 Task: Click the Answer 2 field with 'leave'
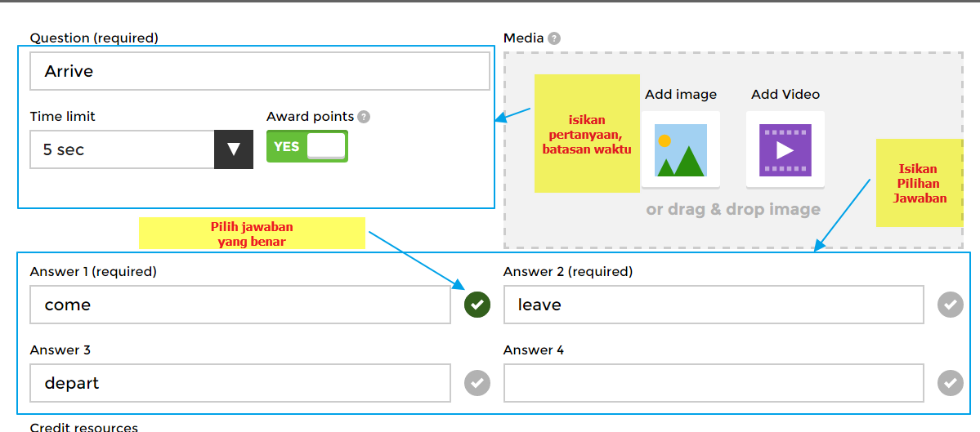714,305
